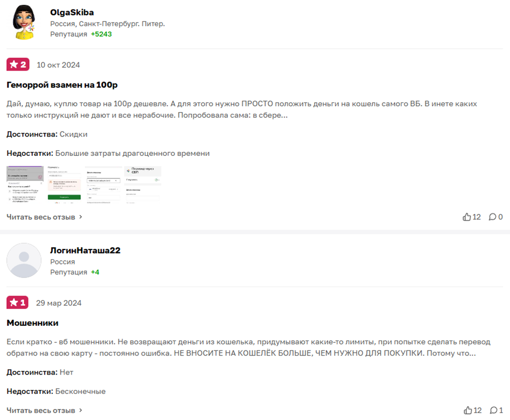This screenshot has width=510, height=420.
Task: Click the review date 29 мар 2024
Action: point(59,303)
